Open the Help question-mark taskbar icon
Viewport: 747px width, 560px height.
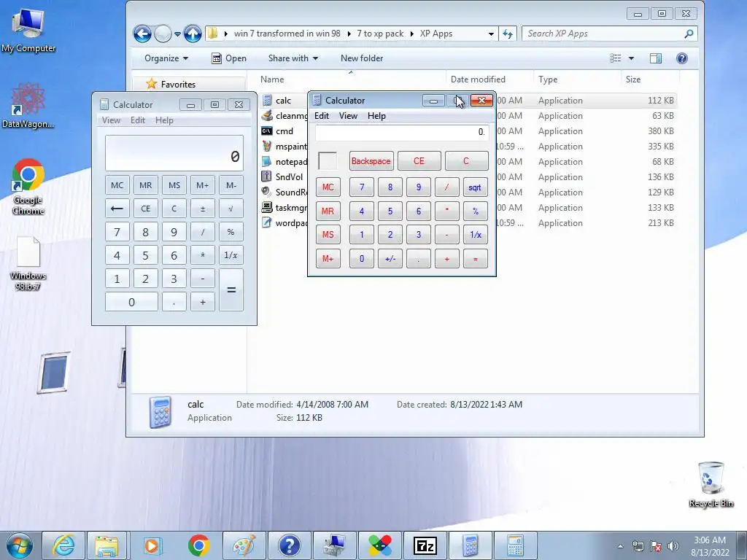pyautogui.click(x=289, y=545)
